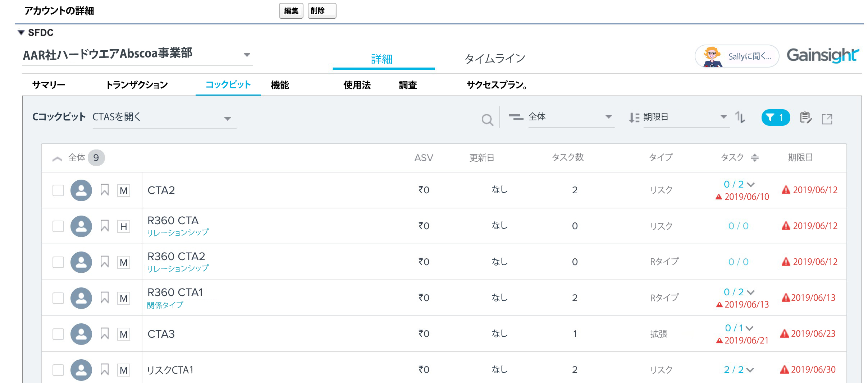Click owner avatar on CTA2 row
The image size is (868, 383).
tap(81, 190)
